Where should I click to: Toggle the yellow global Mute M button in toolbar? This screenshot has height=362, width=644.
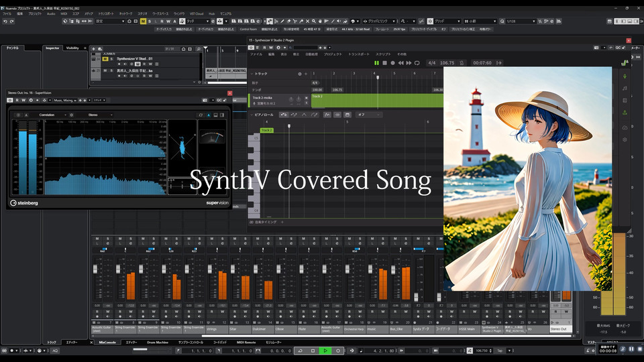[143, 21]
